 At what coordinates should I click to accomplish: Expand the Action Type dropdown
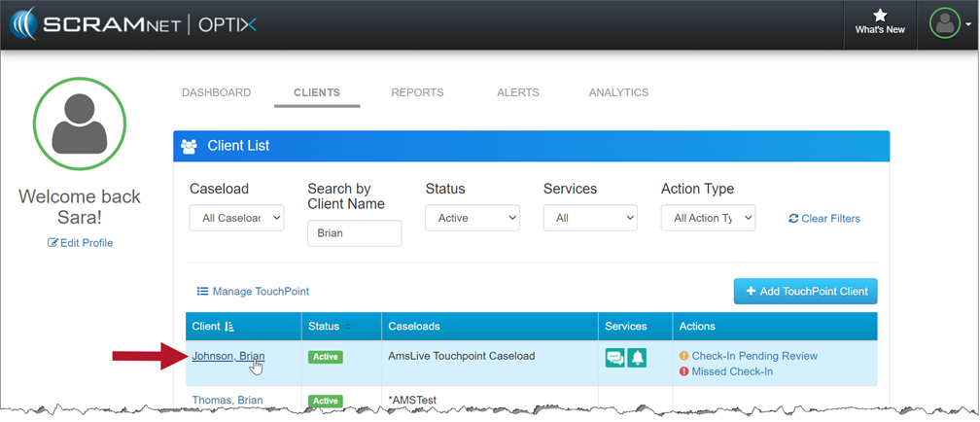(708, 218)
